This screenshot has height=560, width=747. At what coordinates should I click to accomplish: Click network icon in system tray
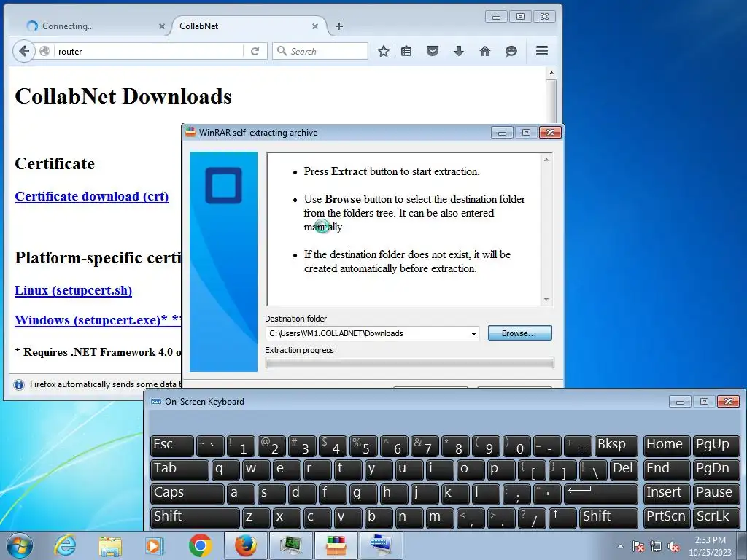pos(656,547)
